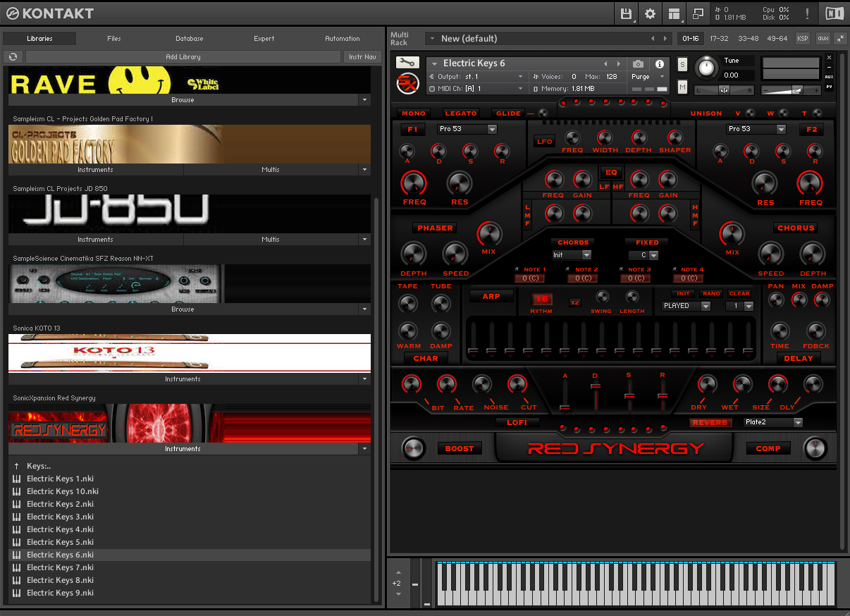Open the arp PLAYED mode dropdown
Screen dimensions: 850x616
686,306
